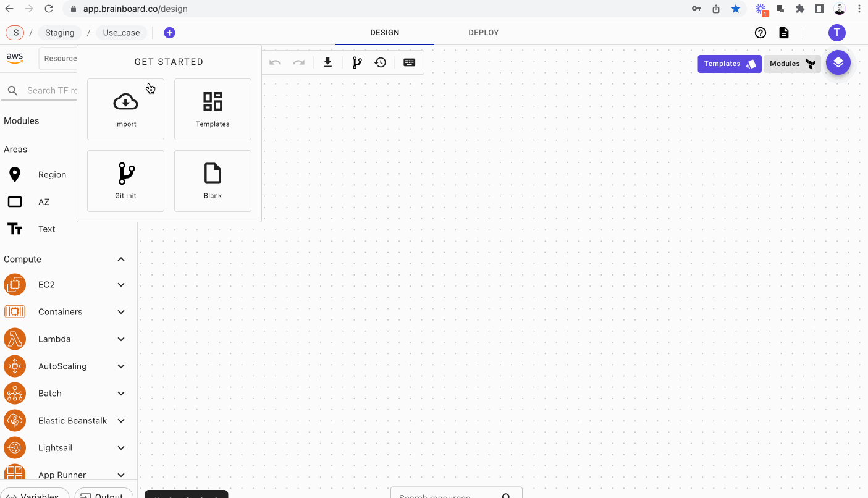Expand the Lambda category chevron
Viewport: 868px width, 498px height.
(x=121, y=339)
